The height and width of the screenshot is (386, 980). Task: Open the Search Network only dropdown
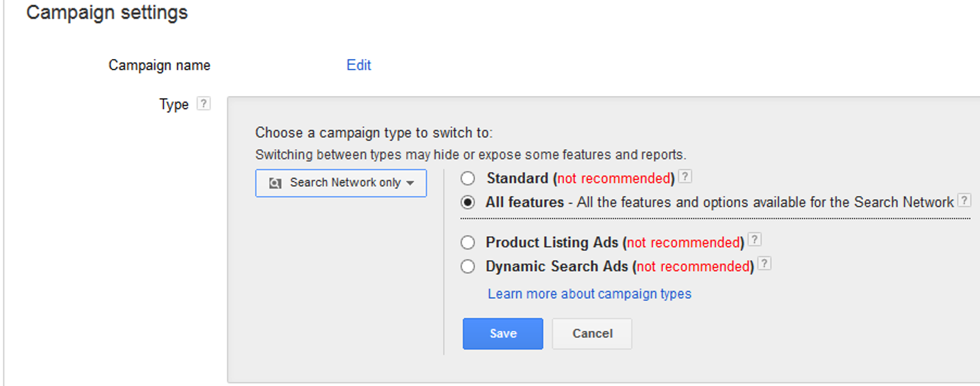(x=341, y=183)
